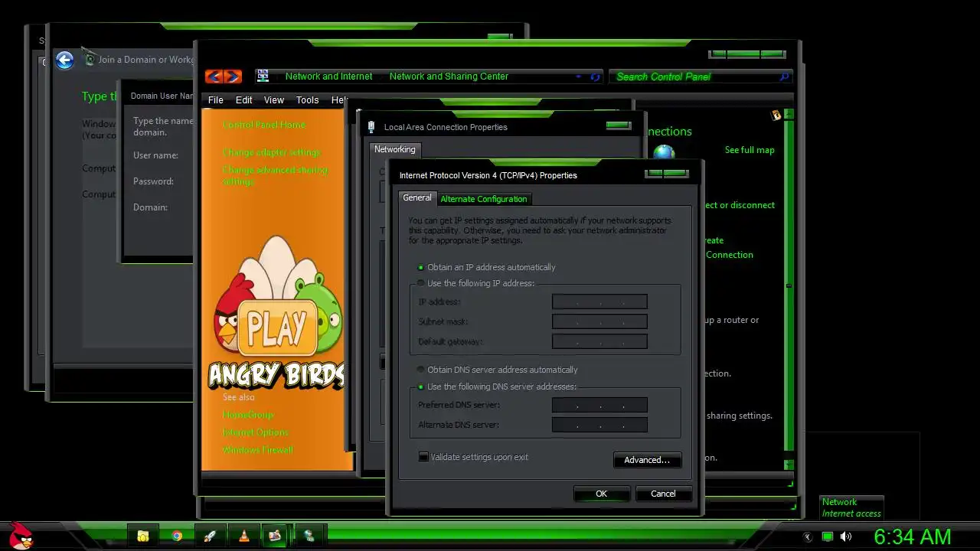Click the scrollbar down arrow in Sharing Center
Viewport: 980px width, 551px height.
pos(789,464)
